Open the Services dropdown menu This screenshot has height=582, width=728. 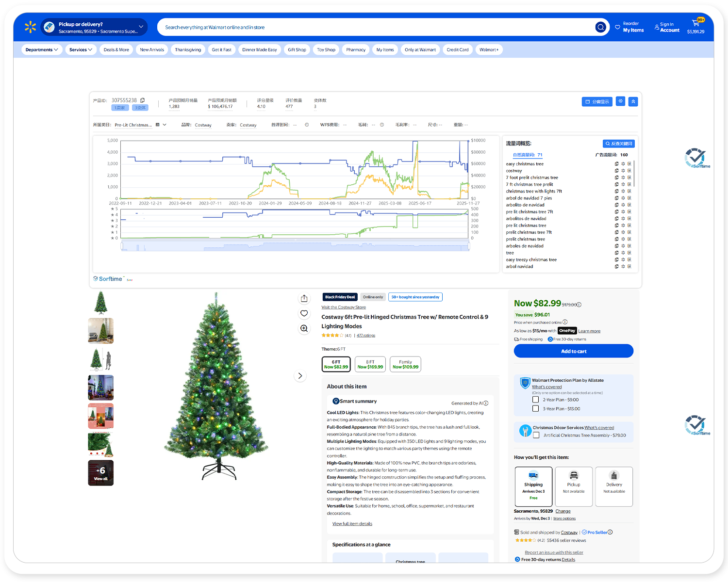point(81,49)
